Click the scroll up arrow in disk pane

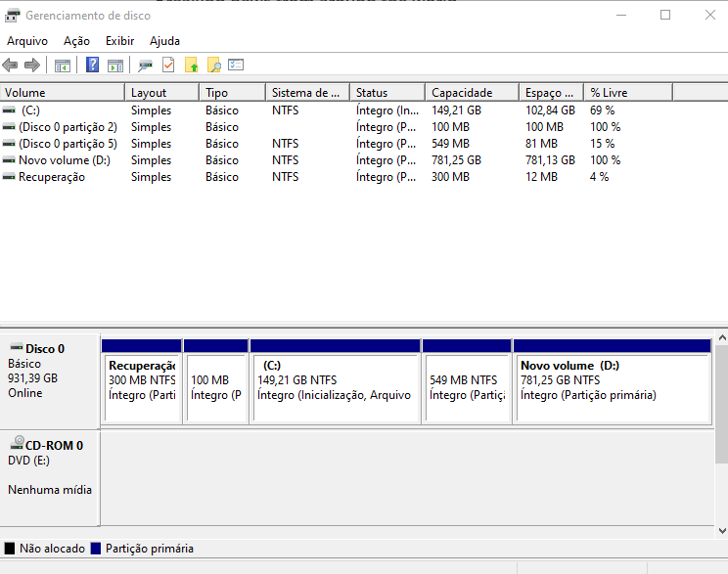722,337
